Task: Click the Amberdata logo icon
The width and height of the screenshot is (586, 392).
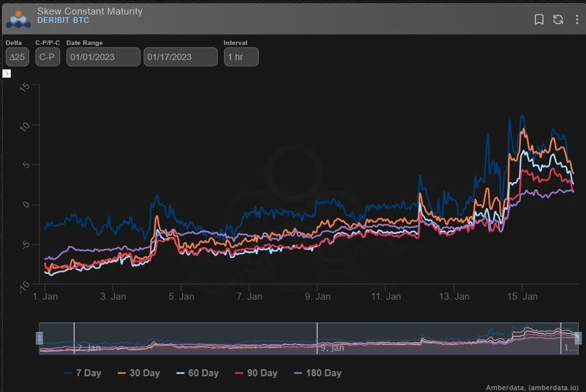Action: (x=18, y=20)
